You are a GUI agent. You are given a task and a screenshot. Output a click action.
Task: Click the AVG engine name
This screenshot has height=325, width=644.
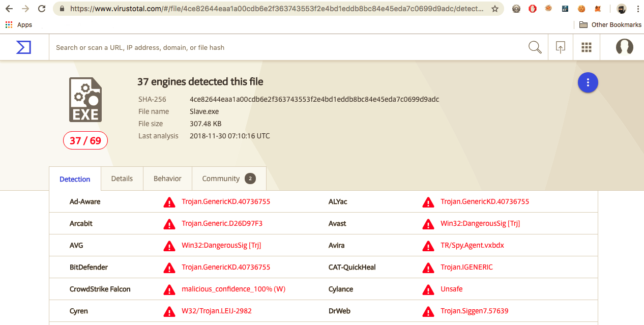(76, 245)
